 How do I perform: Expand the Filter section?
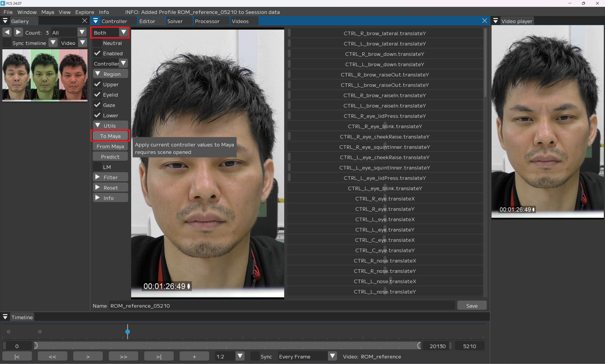click(x=110, y=177)
